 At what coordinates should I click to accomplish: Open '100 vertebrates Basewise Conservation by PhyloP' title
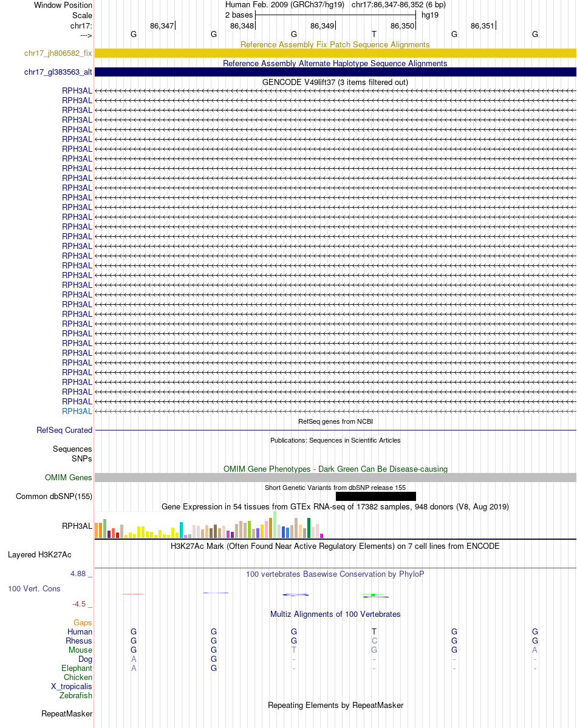click(x=335, y=574)
